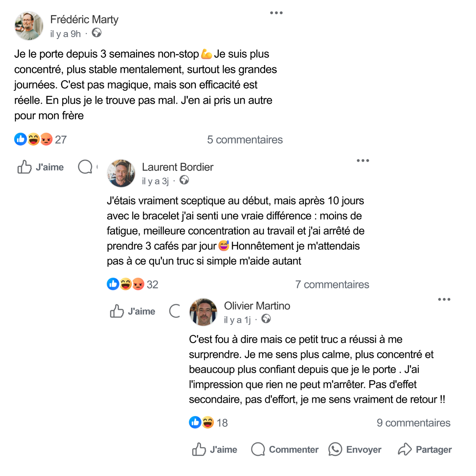This screenshot has height=476, width=476.
Task: Click the public globe icon on Olivier's post
Action: point(266,319)
